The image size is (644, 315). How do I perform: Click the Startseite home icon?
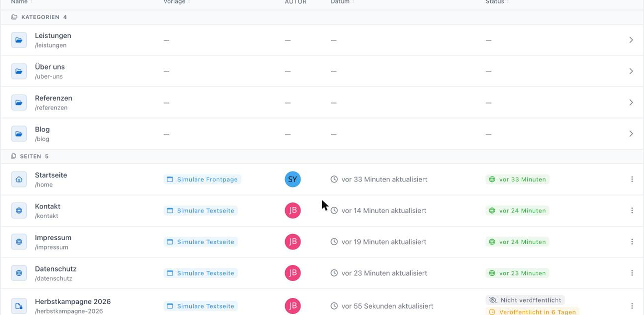pos(19,179)
